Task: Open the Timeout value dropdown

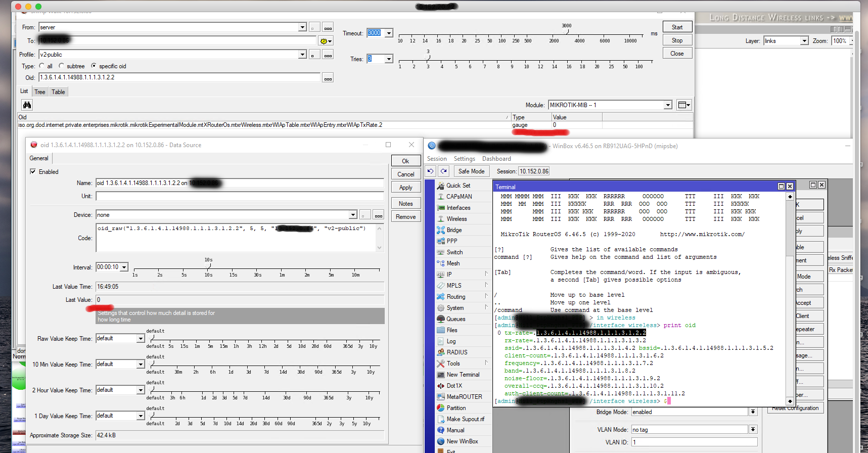Action: [x=389, y=33]
